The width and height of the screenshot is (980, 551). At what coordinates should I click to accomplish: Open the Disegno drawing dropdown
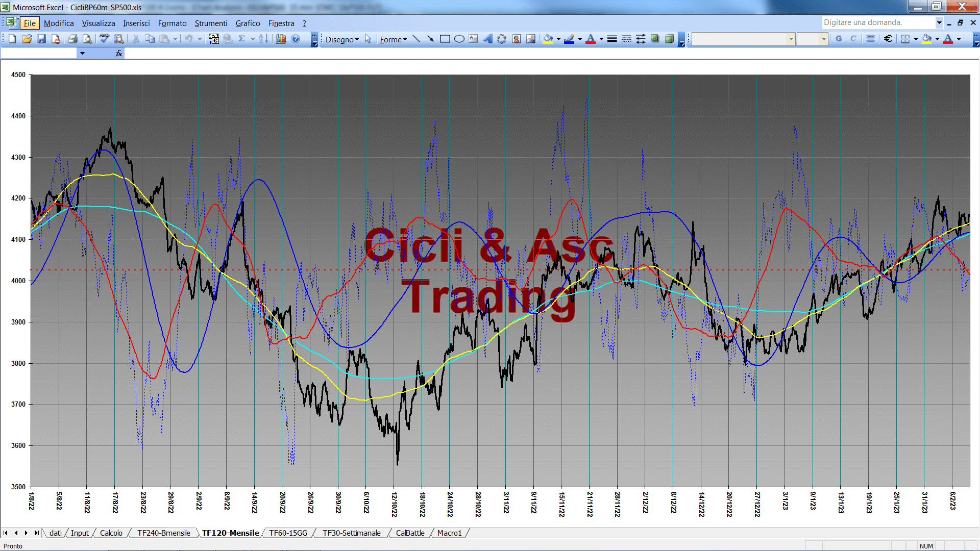coord(342,39)
